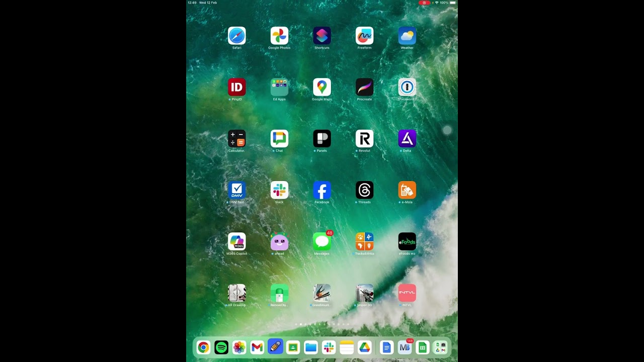Launch Google Maps

pos(322,87)
